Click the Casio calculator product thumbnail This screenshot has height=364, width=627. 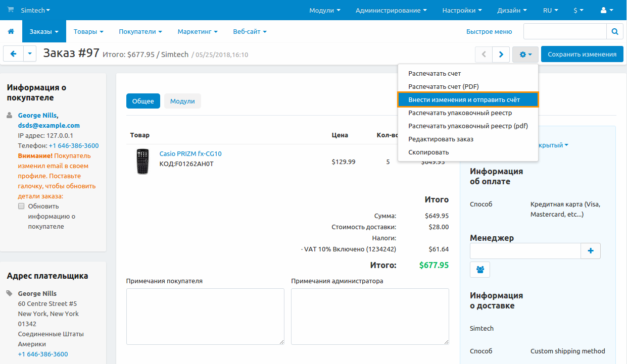click(x=143, y=161)
